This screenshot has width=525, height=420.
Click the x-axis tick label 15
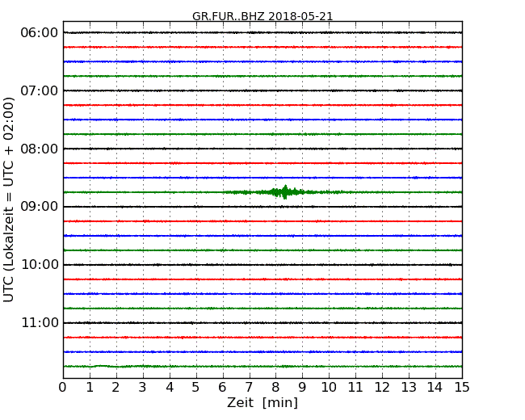coord(462,388)
